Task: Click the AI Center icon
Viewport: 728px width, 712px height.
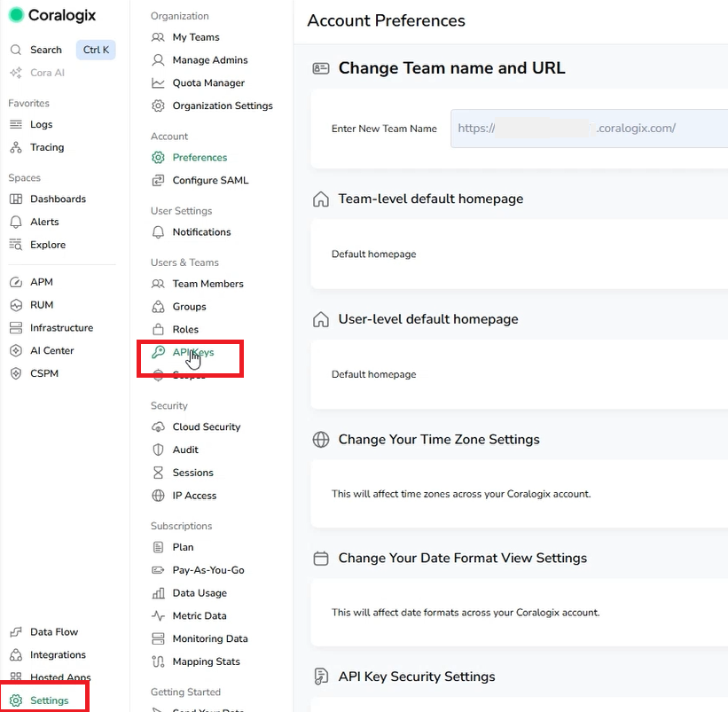Action: pos(16,350)
